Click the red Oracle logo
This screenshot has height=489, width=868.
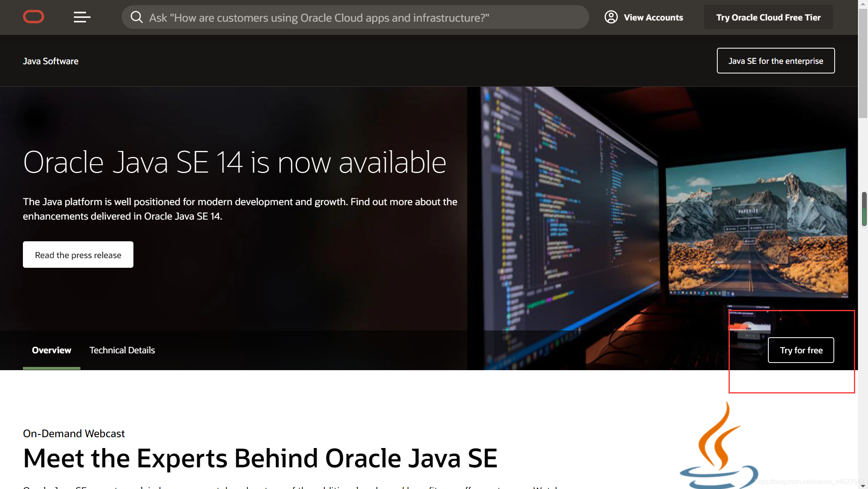33,17
